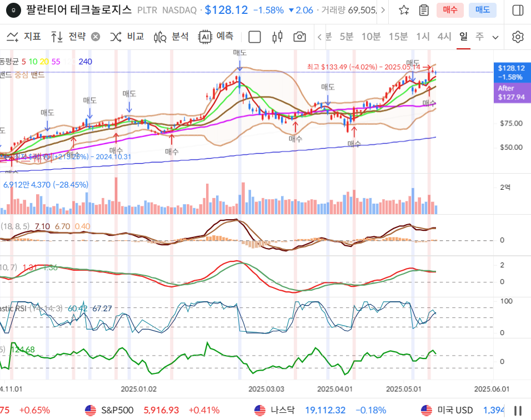Open the memo clipboard icon

pyautogui.click(x=424, y=10)
